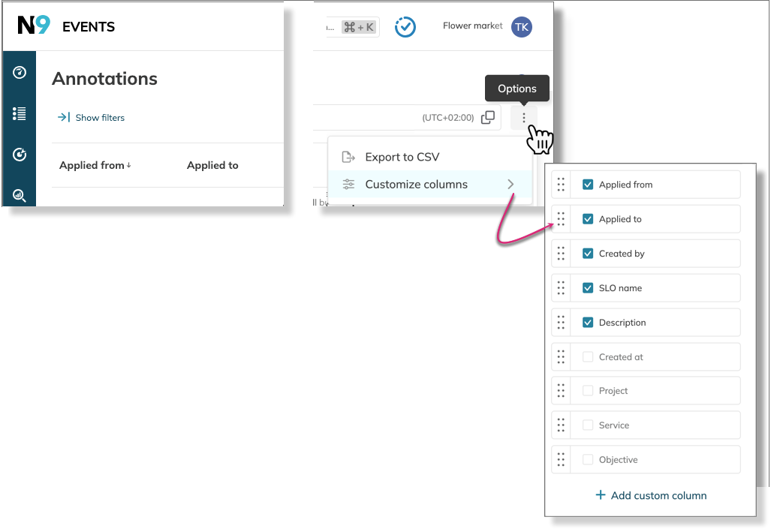Open the dashboard gauge icon in sidebar
The image size is (771, 532).
point(20,73)
